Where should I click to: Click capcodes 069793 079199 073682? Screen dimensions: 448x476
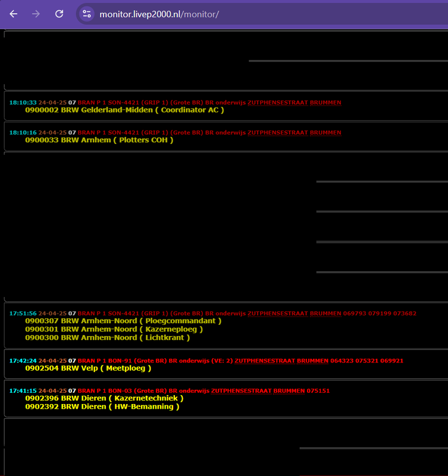380,314
